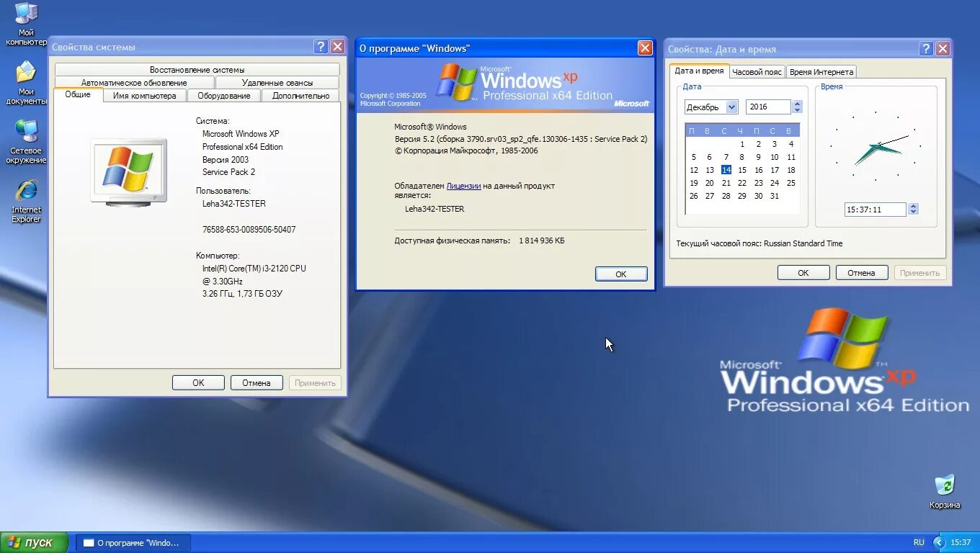Select day 5 in the calendar

pyautogui.click(x=693, y=157)
